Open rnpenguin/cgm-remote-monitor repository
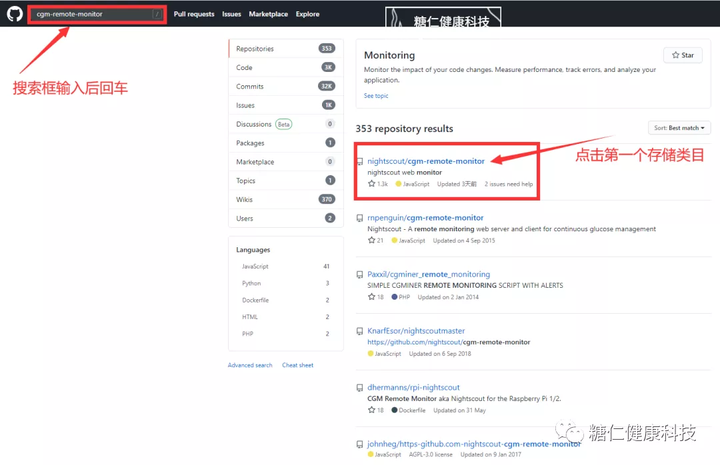Viewport: 720px width, 465px height. coord(425,218)
